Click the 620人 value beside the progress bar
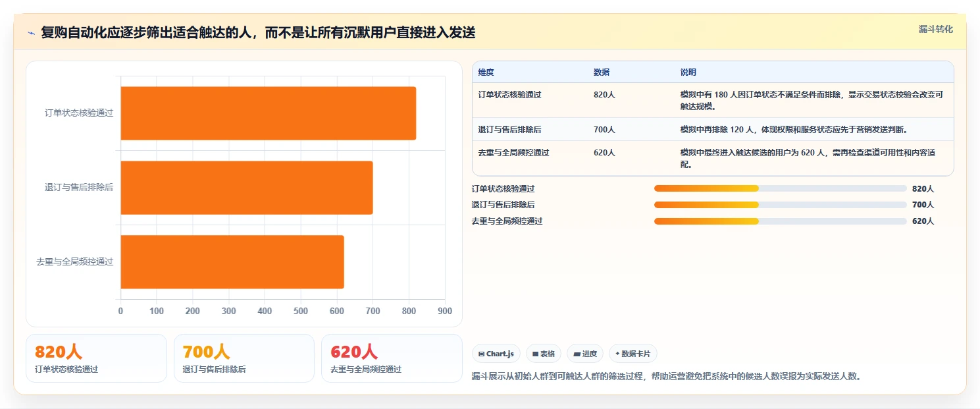The image size is (980, 409). tap(923, 221)
